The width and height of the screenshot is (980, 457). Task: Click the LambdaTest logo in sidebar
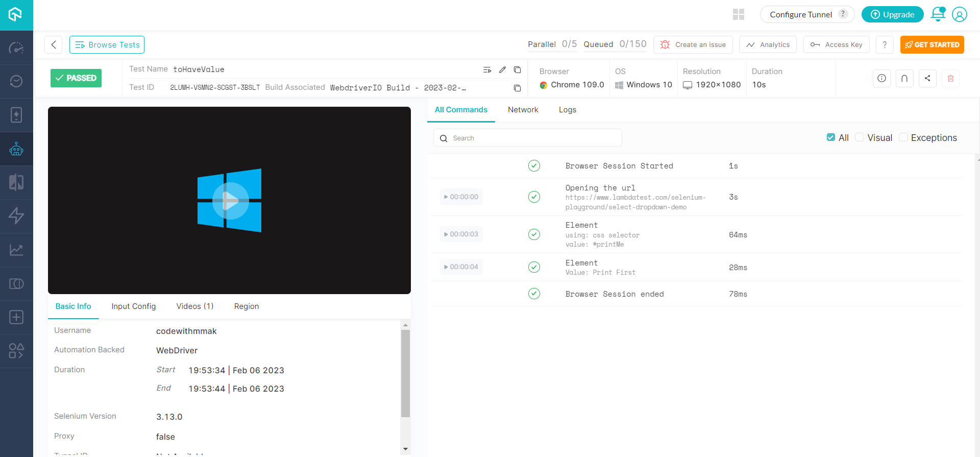[16, 14]
